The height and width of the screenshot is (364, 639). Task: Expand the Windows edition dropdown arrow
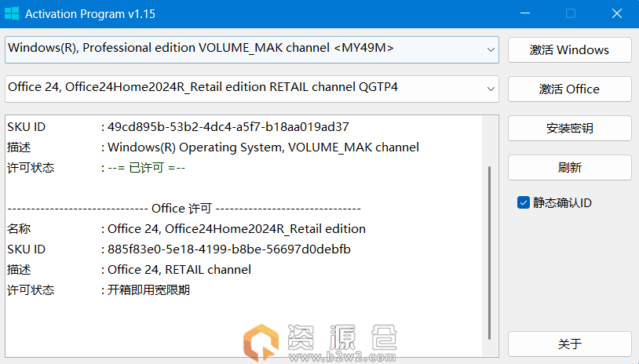tap(491, 49)
